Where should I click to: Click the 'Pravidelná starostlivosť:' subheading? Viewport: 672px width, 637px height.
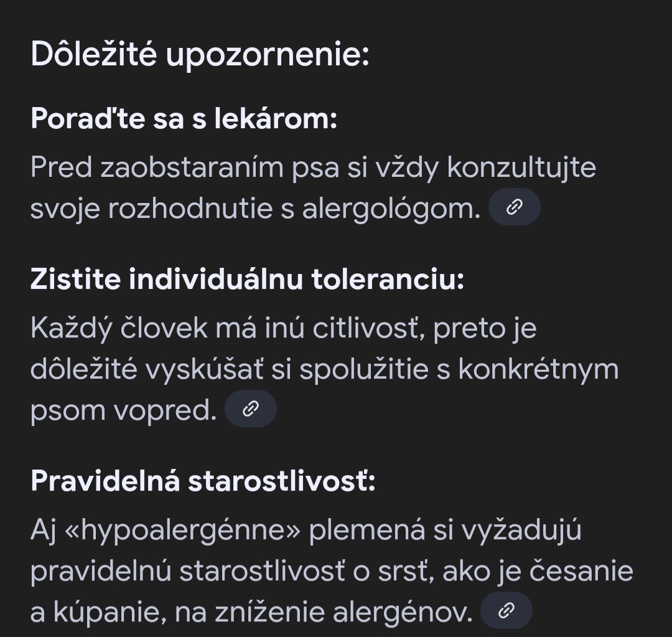click(203, 481)
